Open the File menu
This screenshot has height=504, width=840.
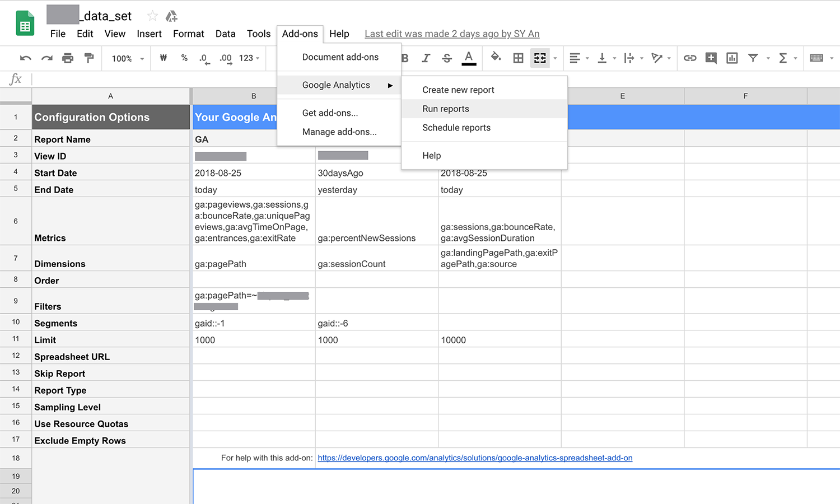click(x=58, y=34)
